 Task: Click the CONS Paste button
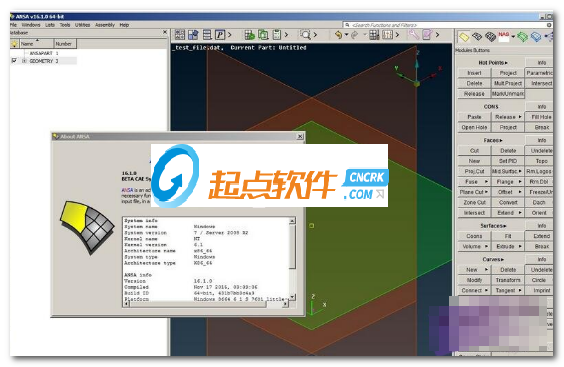tap(474, 117)
